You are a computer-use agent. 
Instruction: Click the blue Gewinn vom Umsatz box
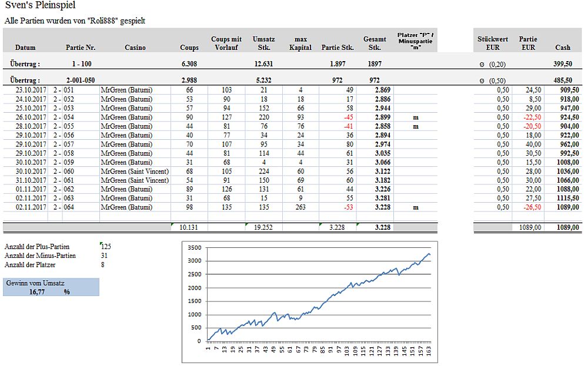click(51, 287)
